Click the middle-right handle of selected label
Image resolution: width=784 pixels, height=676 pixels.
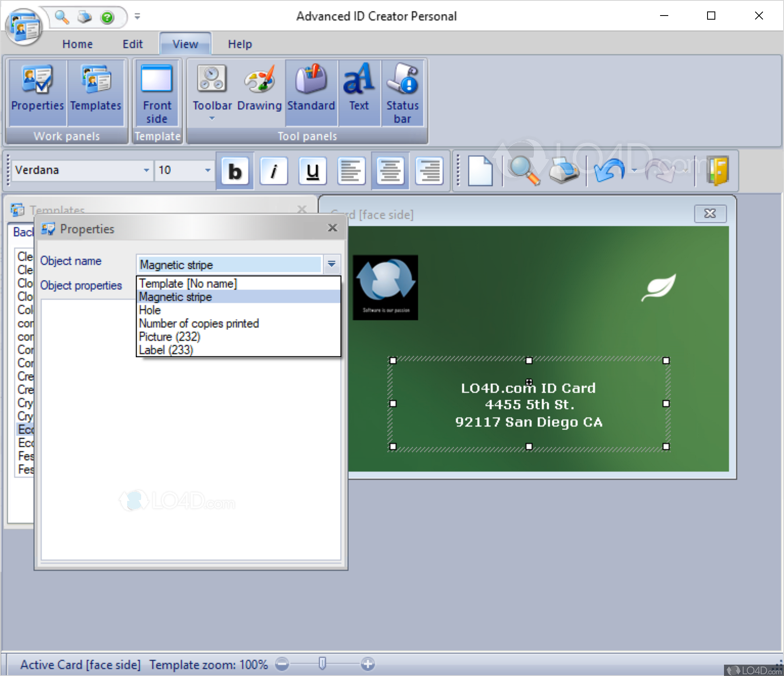pos(666,403)
